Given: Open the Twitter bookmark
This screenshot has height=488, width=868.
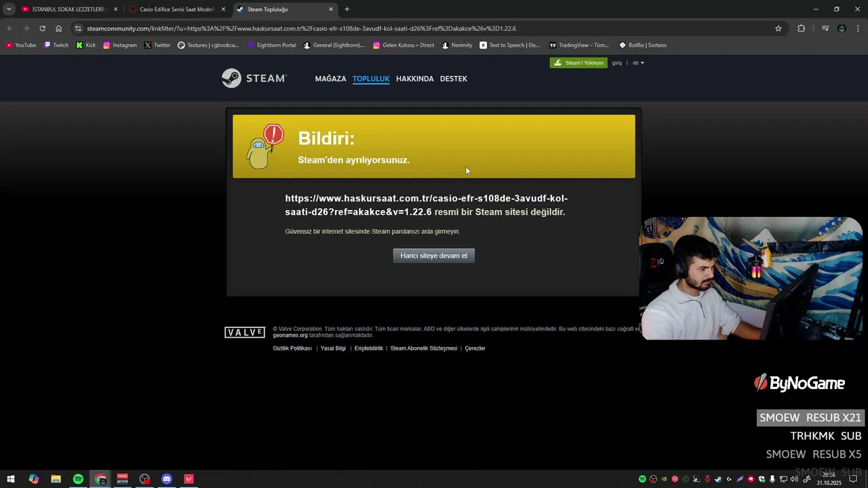Looking at the screenshot, I should coord(157,45).
